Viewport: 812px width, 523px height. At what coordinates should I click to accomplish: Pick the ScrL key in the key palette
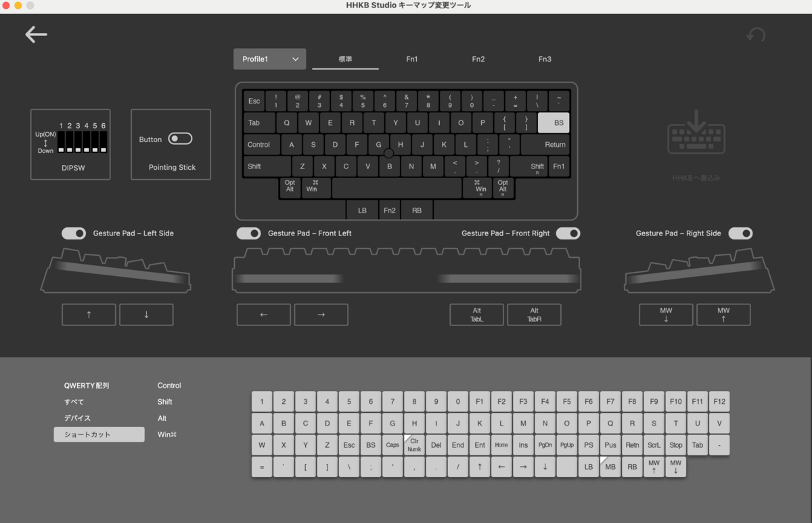(x=654, y=445)
